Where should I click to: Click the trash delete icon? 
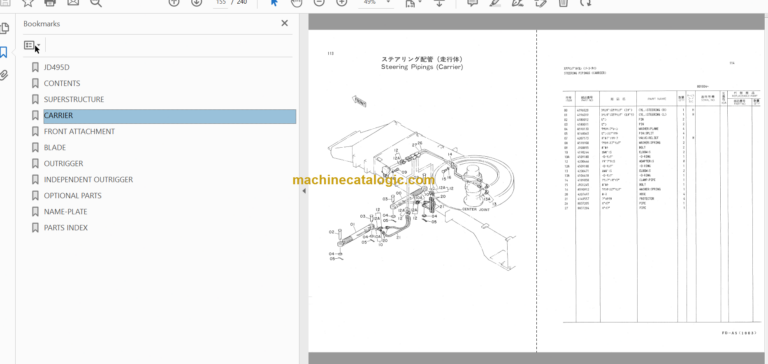(563, 2)
